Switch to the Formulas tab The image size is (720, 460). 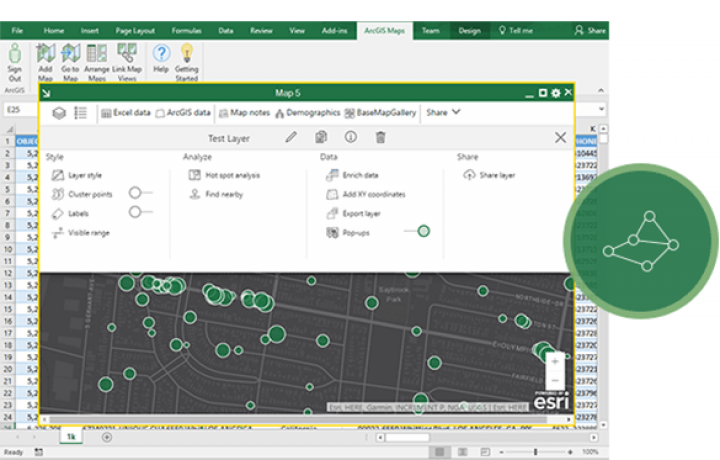coord(186,31)
